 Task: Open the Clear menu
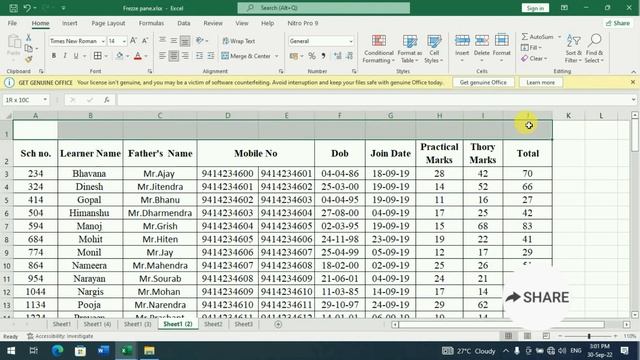[x=534, y=59]
